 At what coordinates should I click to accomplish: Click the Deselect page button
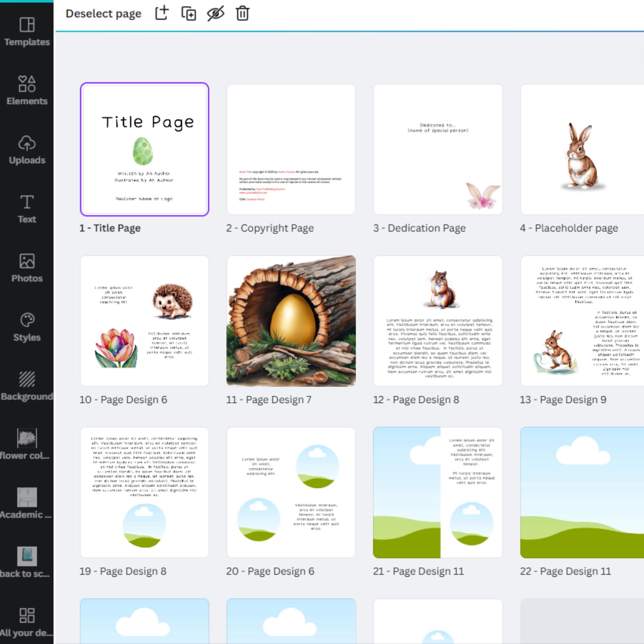(x=104, y=13)
